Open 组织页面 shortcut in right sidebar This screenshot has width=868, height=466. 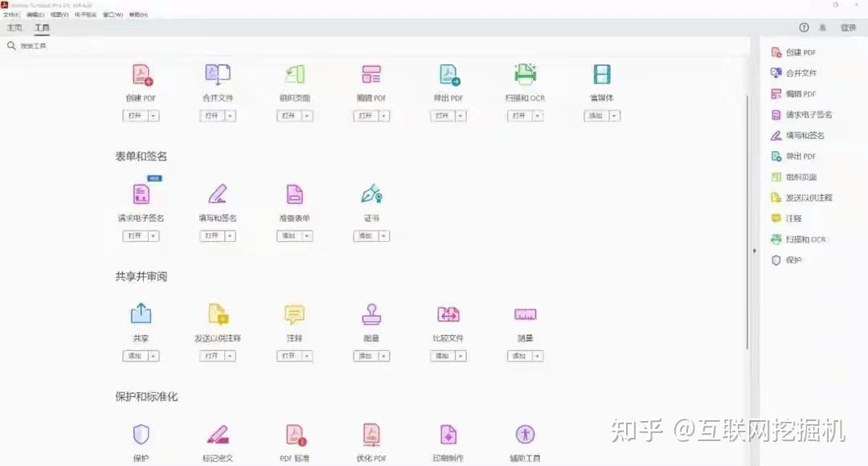pos(794,177)
